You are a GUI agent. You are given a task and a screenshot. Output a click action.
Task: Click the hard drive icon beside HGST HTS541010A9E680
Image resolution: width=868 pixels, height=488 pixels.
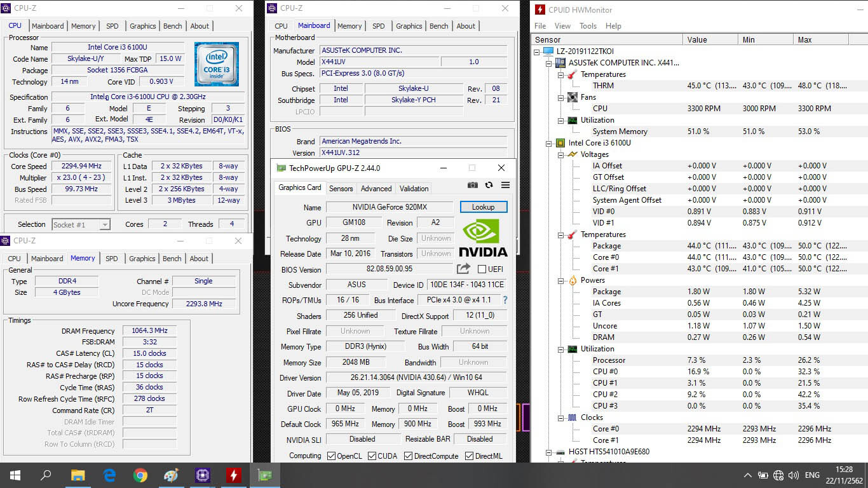coord(561,452)
